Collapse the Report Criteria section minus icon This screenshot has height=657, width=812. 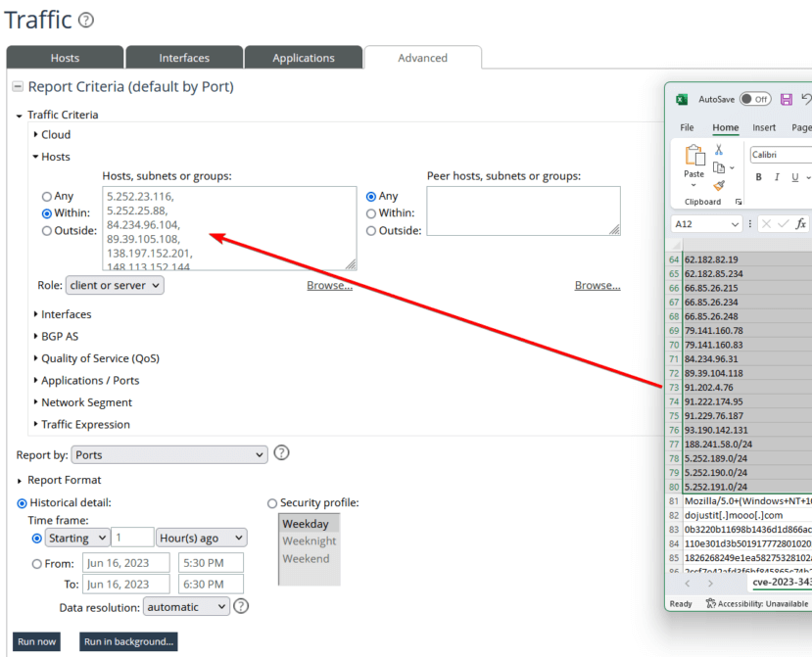18,86
